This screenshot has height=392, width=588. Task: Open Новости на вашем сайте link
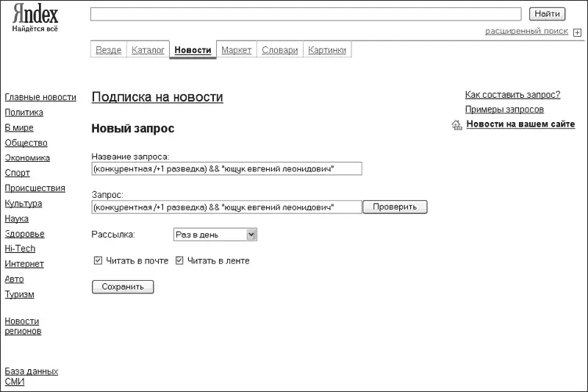520,124
